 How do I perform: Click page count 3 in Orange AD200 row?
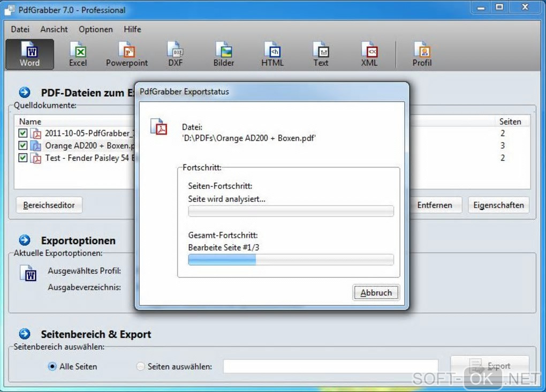pyautogui.click(x=503, y=145)
